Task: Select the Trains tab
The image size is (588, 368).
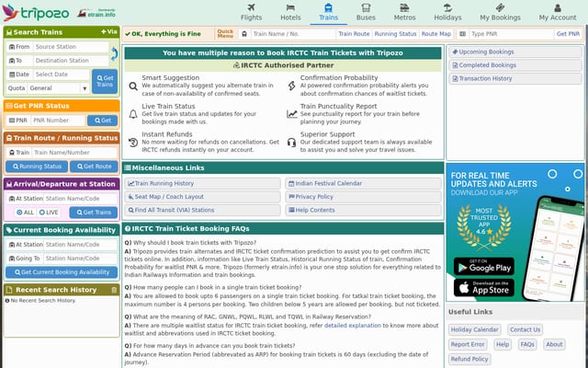Action: click(329, 12)
